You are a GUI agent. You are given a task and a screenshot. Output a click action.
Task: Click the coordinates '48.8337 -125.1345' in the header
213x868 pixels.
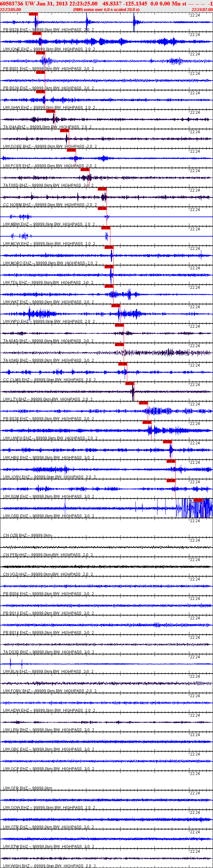[x=125, y=3]
